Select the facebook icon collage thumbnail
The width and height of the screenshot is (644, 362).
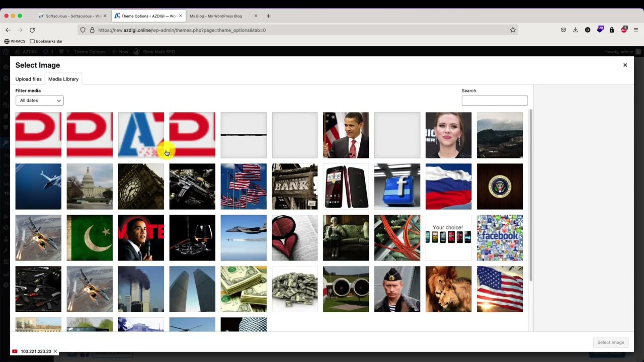tap(500, 238)
